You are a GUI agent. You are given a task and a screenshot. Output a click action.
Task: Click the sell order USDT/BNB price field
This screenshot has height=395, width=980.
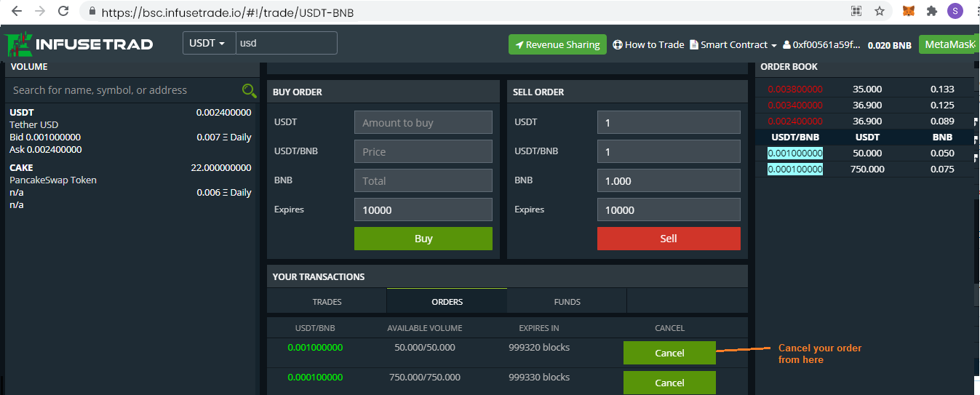pos(669,151)
